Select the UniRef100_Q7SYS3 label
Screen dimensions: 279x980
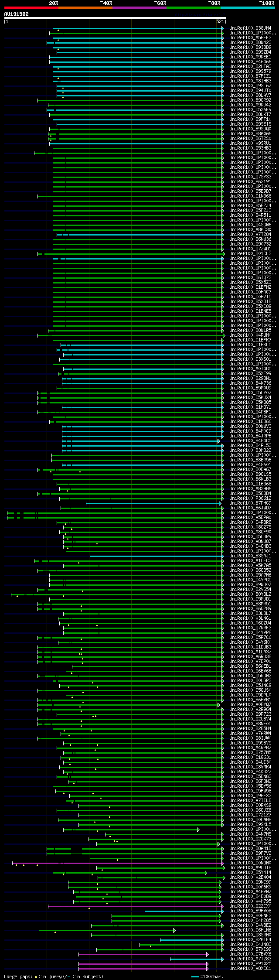[250, 177]
